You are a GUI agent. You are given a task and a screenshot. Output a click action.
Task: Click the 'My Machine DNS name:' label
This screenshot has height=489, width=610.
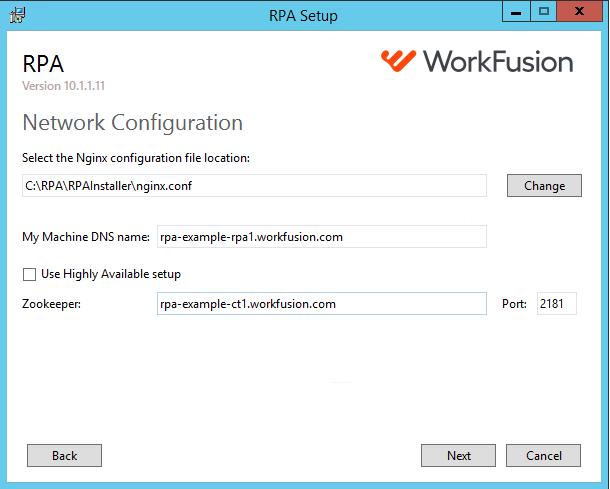tap(86, 237)
